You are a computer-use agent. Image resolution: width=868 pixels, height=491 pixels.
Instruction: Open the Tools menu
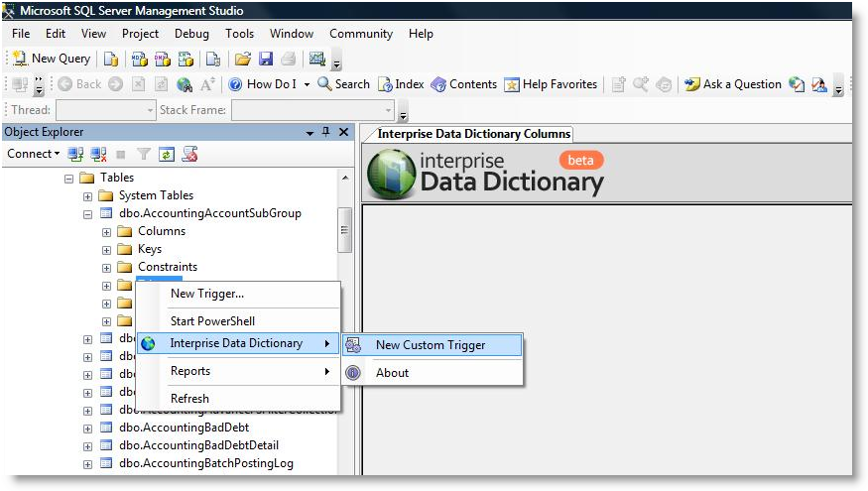239,34
